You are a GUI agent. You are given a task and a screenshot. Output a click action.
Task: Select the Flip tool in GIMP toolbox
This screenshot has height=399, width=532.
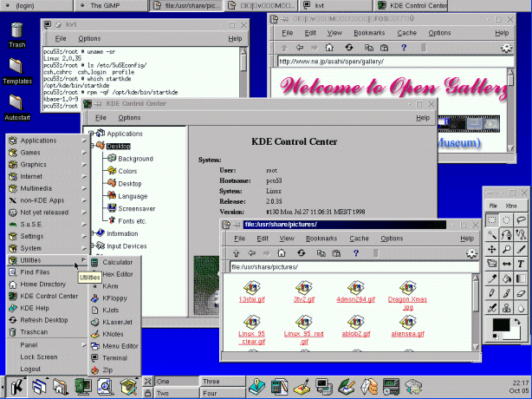pos(506,264)
